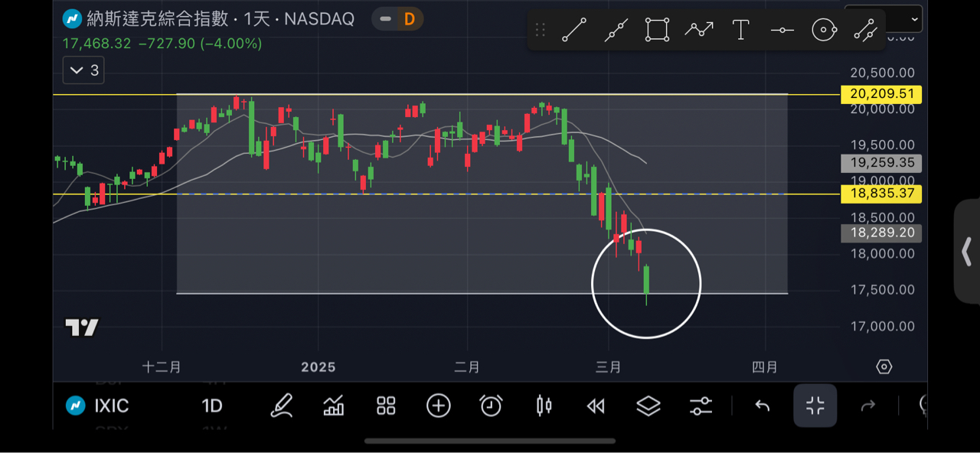
Task: Open chart settings sliders icon
Action: tap(701, 406)
